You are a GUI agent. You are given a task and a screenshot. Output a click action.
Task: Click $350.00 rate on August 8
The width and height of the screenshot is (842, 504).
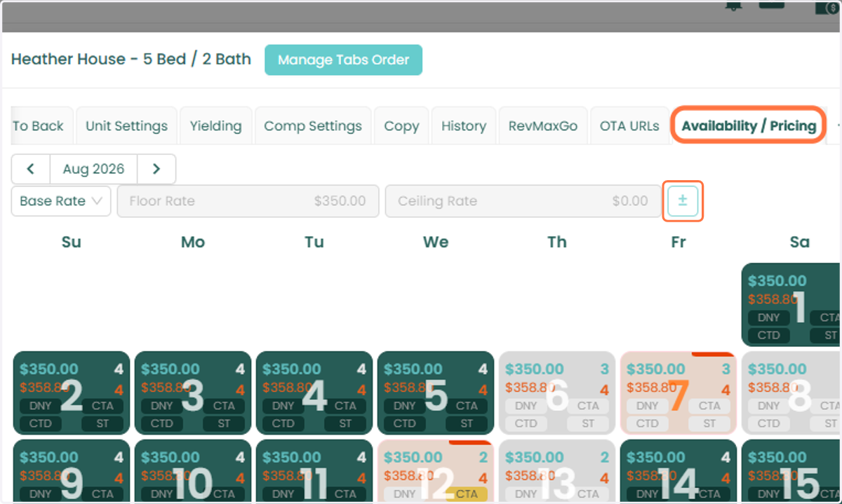click(777, 369)
